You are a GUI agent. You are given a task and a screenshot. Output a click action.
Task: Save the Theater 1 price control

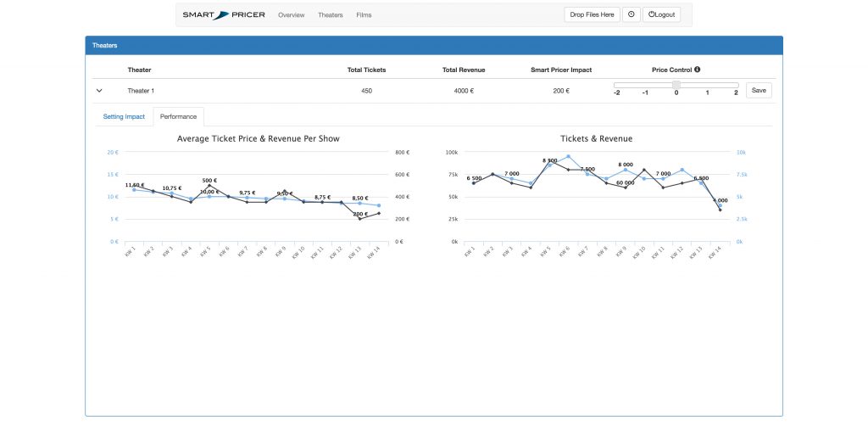coord(759,91)
